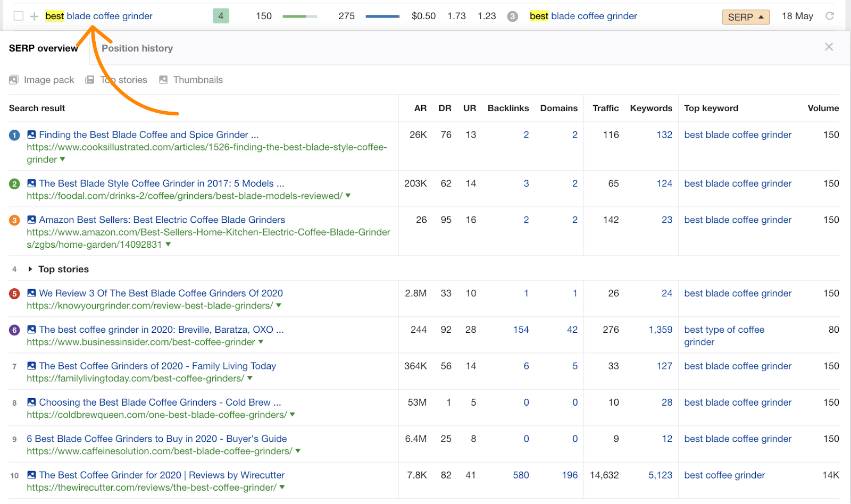
Task: Open the URL dropdown caret on foodal.com result
Action: (348, 196)
